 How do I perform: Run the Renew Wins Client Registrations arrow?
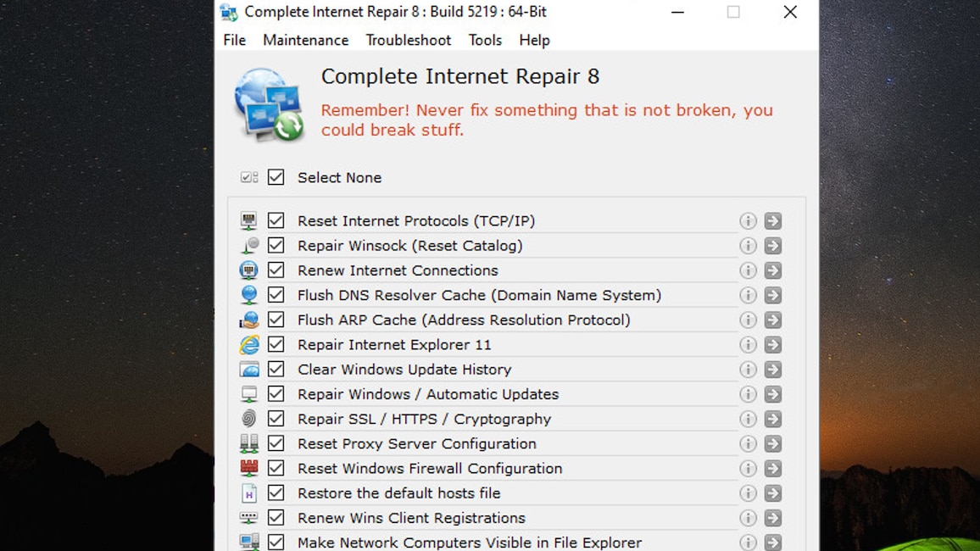[772, 517]
